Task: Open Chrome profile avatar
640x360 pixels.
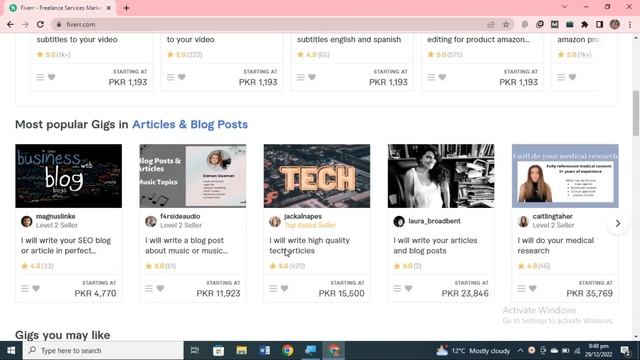Action: 614,24
